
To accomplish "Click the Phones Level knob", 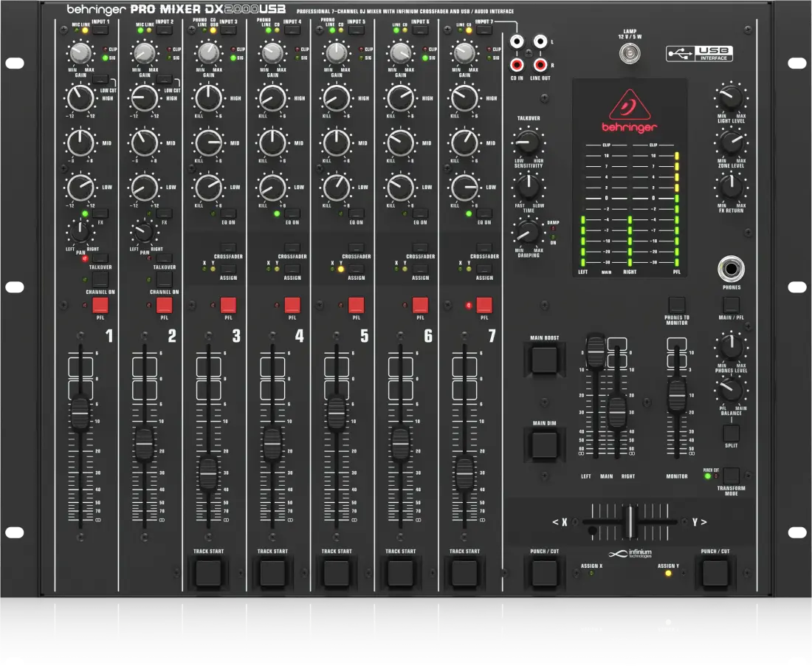I will (x=731, y=347).
